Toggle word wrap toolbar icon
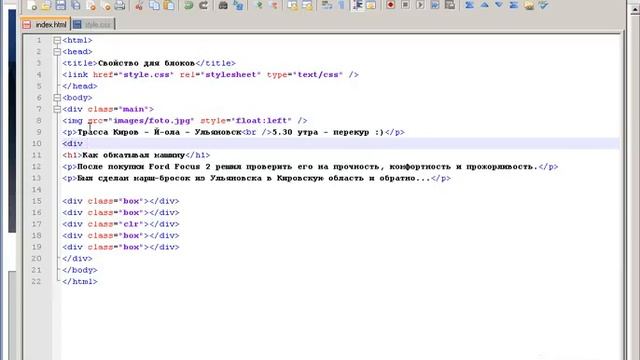The width and height of the screenshot is (640, 360). tap(327, 5)
